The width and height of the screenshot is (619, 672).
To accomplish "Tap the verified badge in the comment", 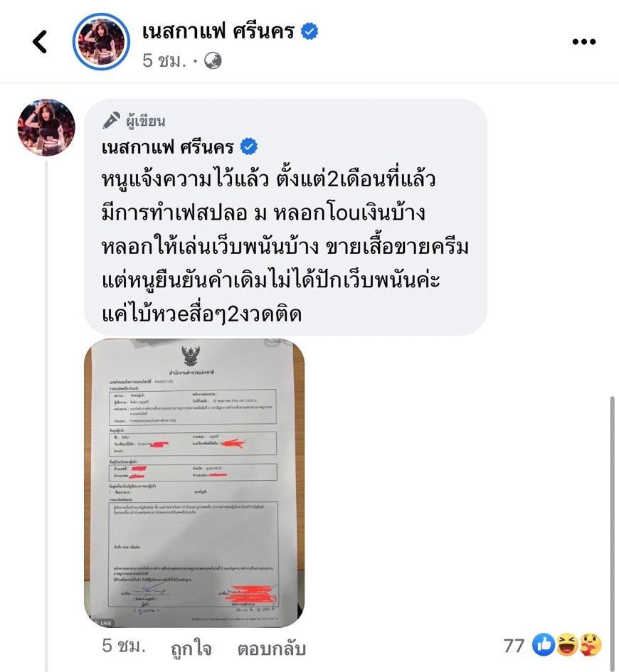I will click(248, 146).
